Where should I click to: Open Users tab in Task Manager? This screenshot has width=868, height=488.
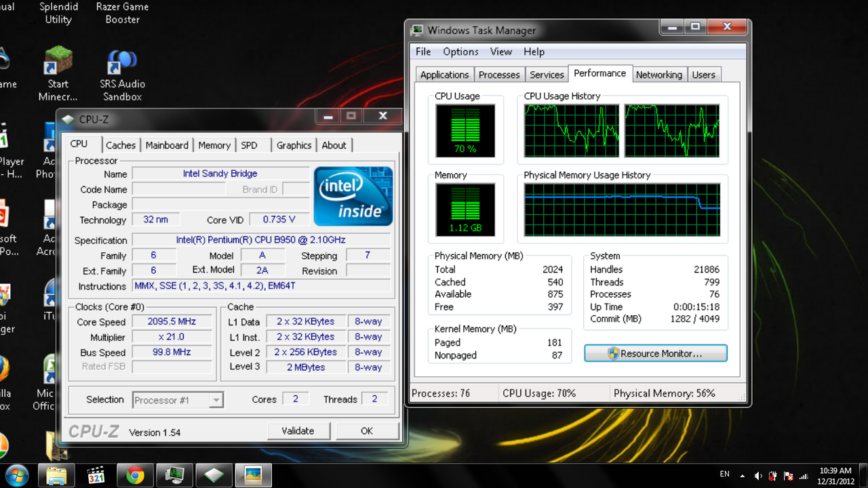tap(703, 75)
